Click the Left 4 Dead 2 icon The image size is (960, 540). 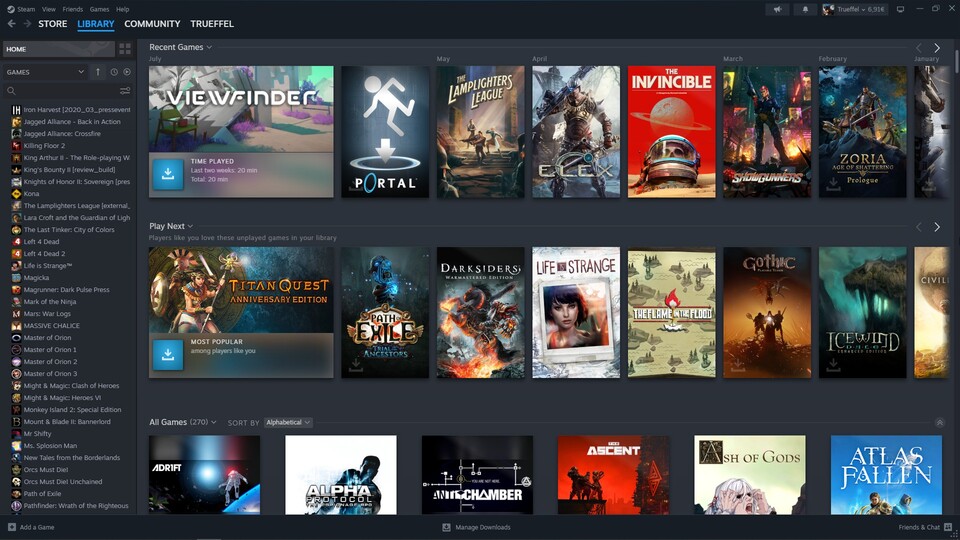tap(17, 253)
